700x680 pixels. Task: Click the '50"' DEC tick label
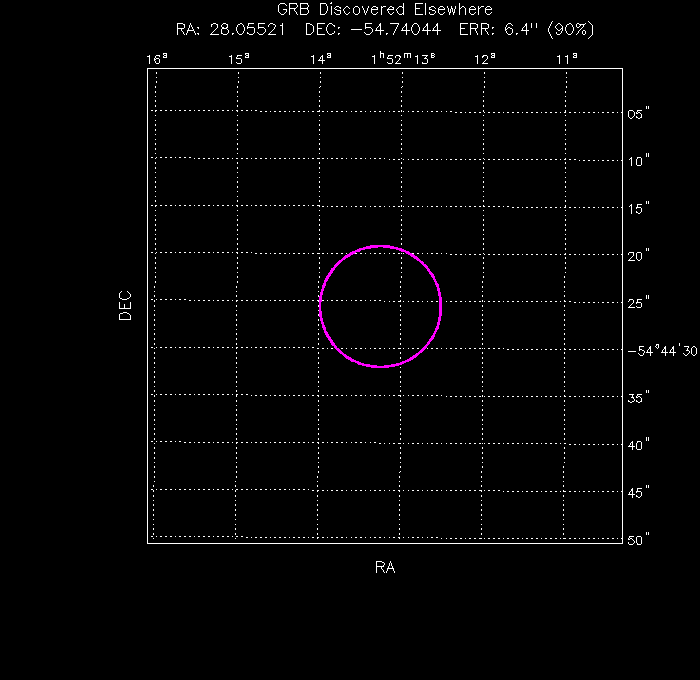point(638,540)
